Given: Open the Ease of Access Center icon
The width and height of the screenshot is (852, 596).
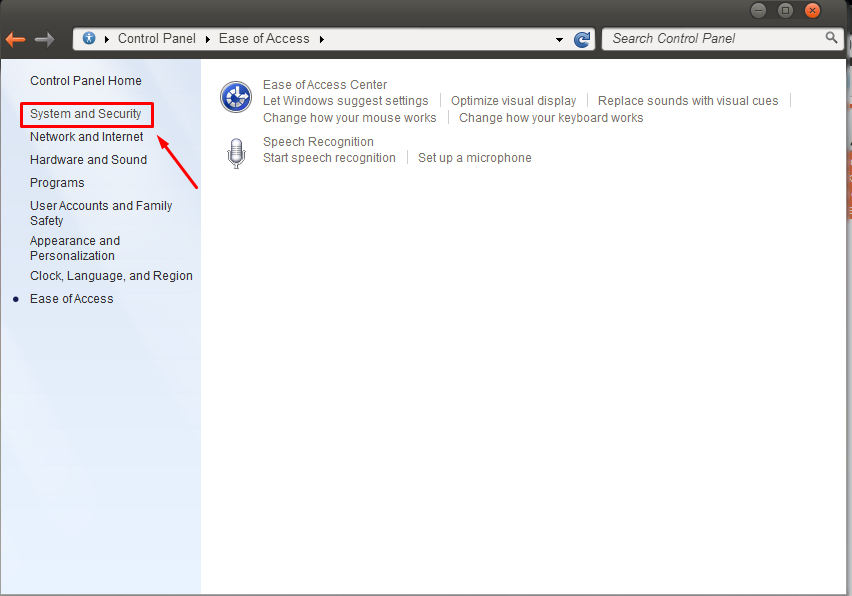Looking at the screenshot, I should point(236,96).
